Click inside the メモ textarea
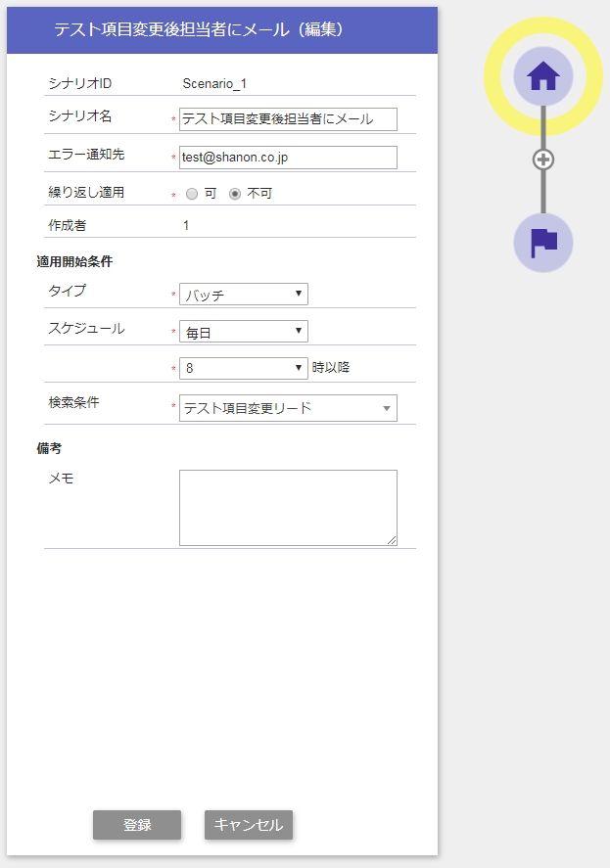610x868 pixels. click(x=288, y=508)
